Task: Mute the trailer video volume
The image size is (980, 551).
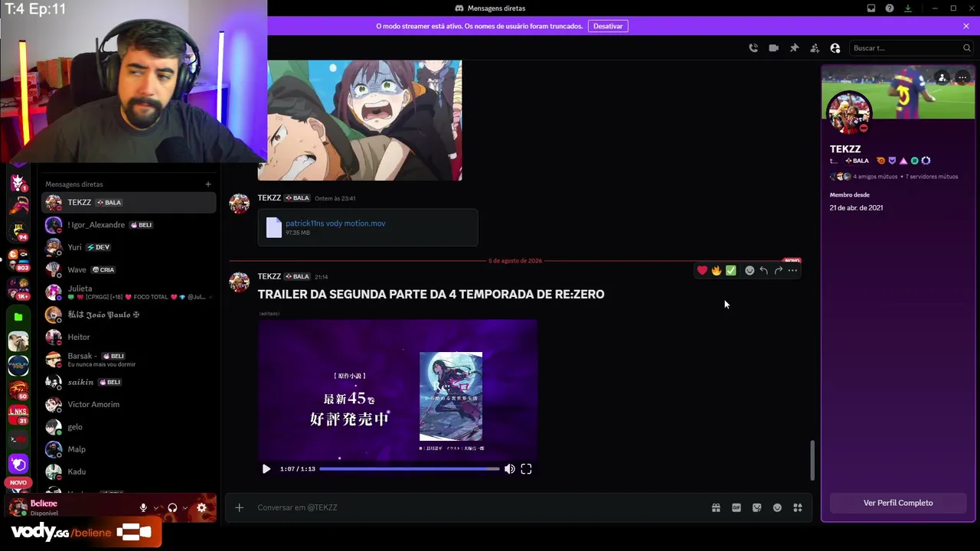Action: tap(509, 469)
